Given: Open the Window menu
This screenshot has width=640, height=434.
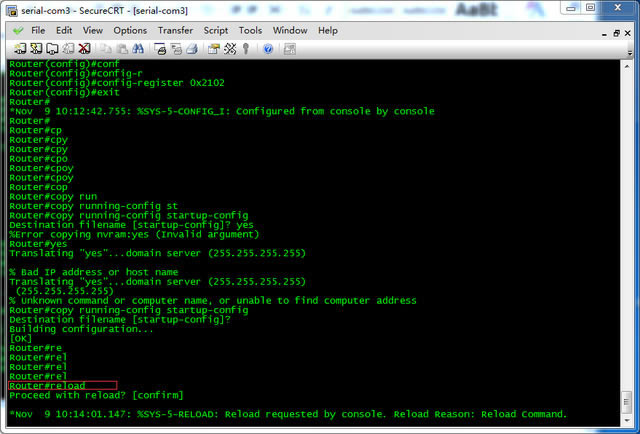Looking at the screenshot, I should pos(290,31).
